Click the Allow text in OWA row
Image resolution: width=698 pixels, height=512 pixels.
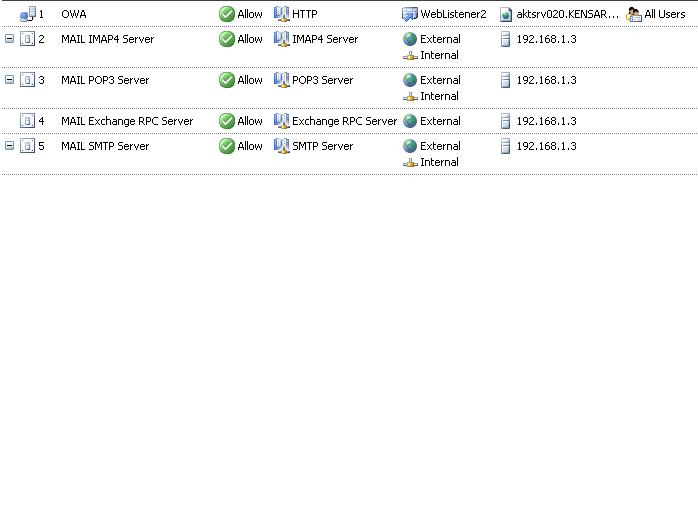pos(250,14)
